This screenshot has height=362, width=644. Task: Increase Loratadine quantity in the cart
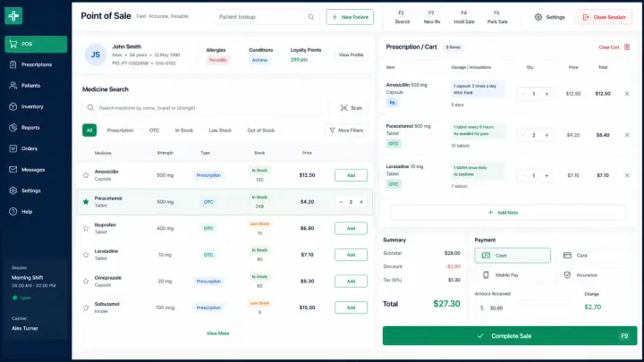(x=547, y=176)
